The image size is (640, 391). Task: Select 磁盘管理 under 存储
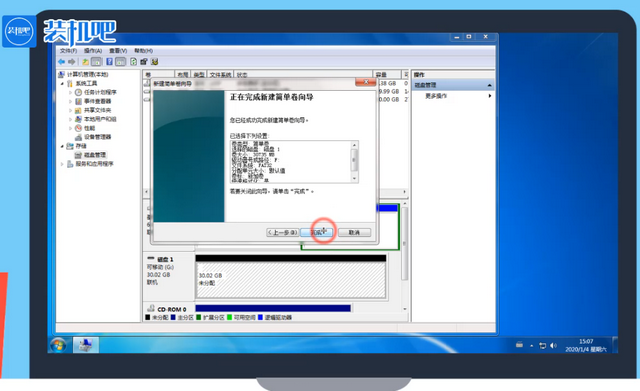[x=95, y=155]
